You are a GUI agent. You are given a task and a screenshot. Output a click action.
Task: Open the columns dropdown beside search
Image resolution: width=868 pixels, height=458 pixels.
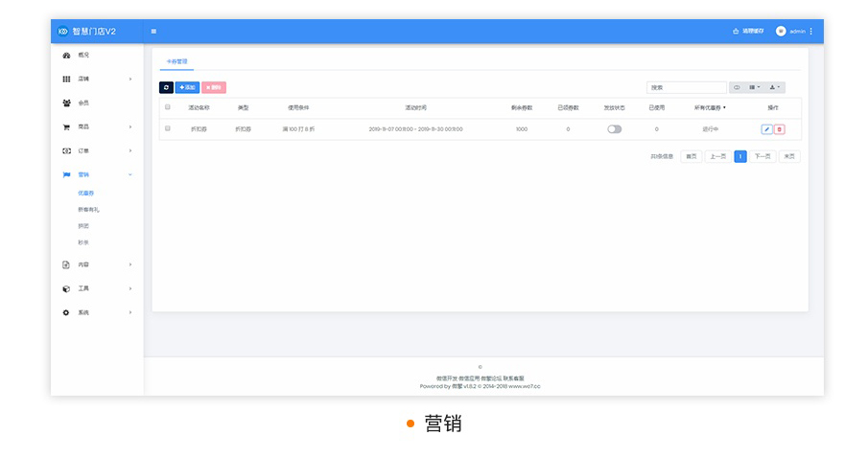[x=755, y=87]
